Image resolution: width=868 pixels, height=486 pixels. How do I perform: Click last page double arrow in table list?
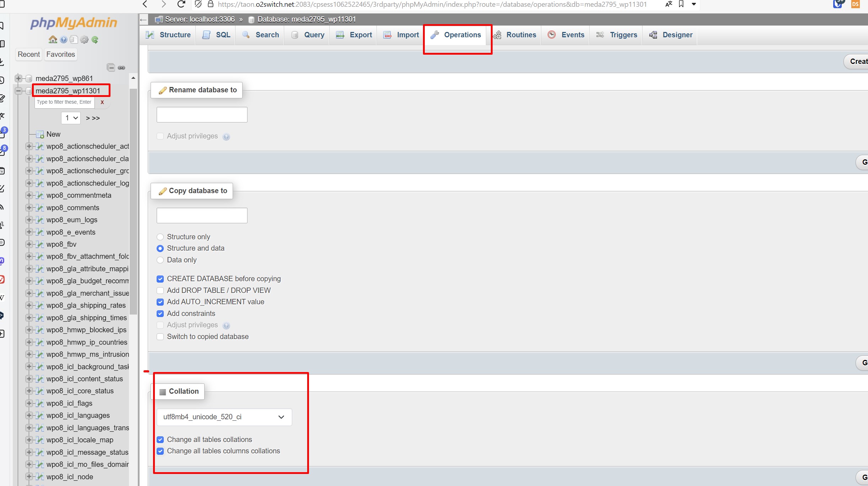tap(96, 118)
